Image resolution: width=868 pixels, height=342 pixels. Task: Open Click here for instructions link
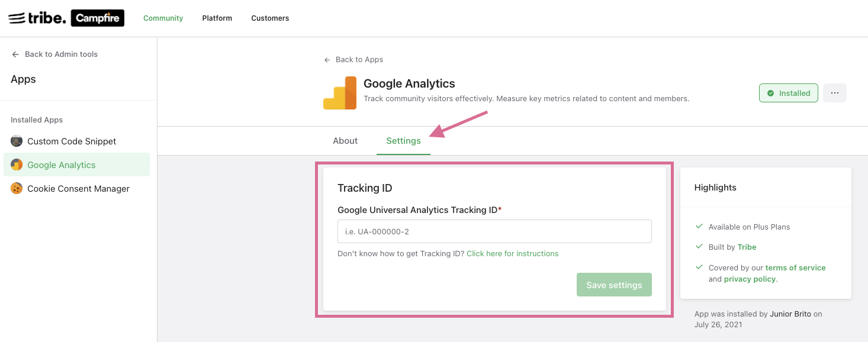point(512,253)
